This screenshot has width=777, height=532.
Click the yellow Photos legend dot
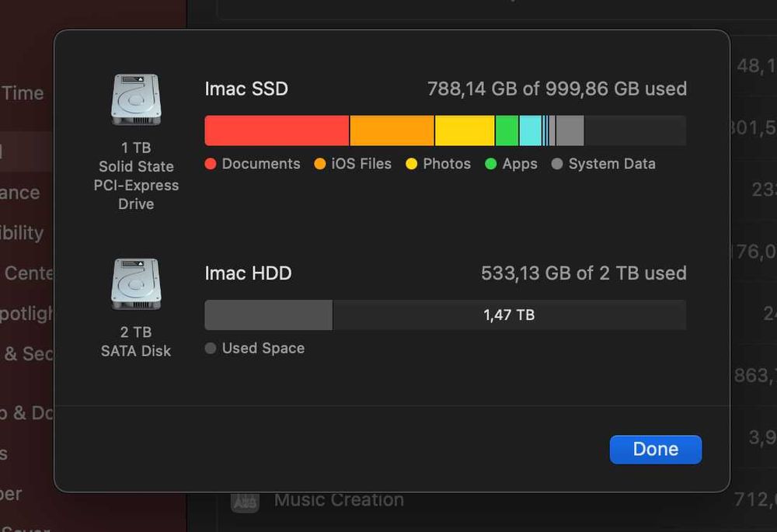[412, 164]
